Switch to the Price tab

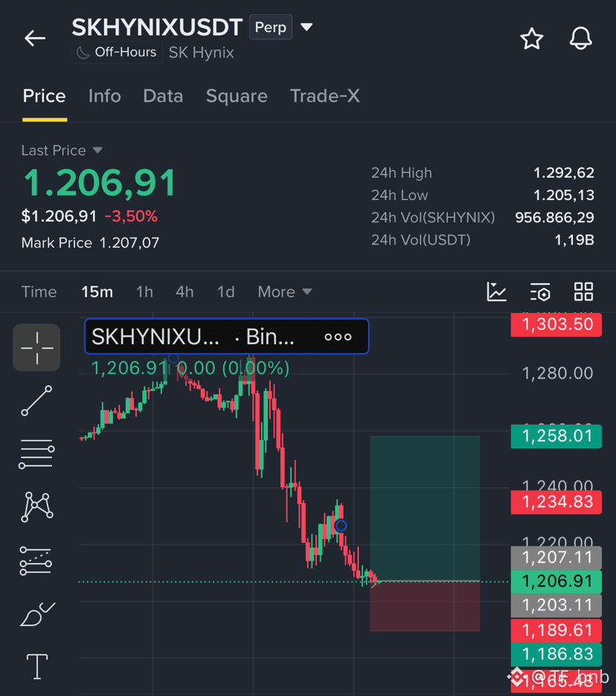click(45, 96)
